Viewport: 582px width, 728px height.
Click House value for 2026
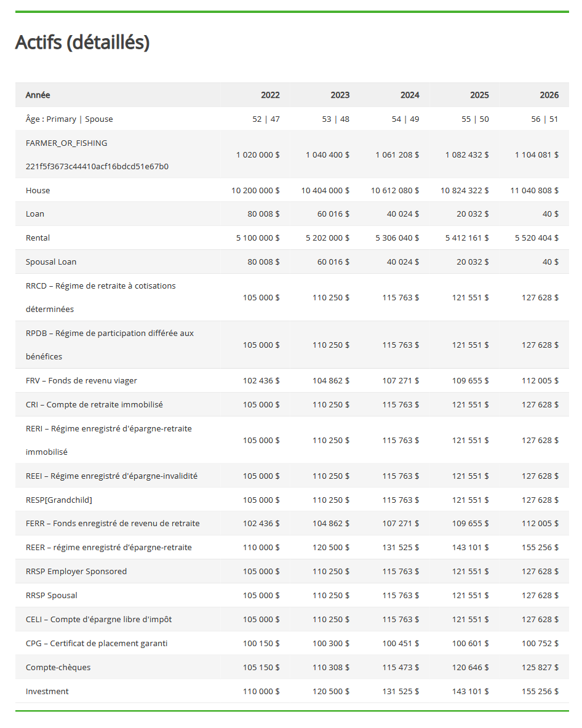point(534,190)
